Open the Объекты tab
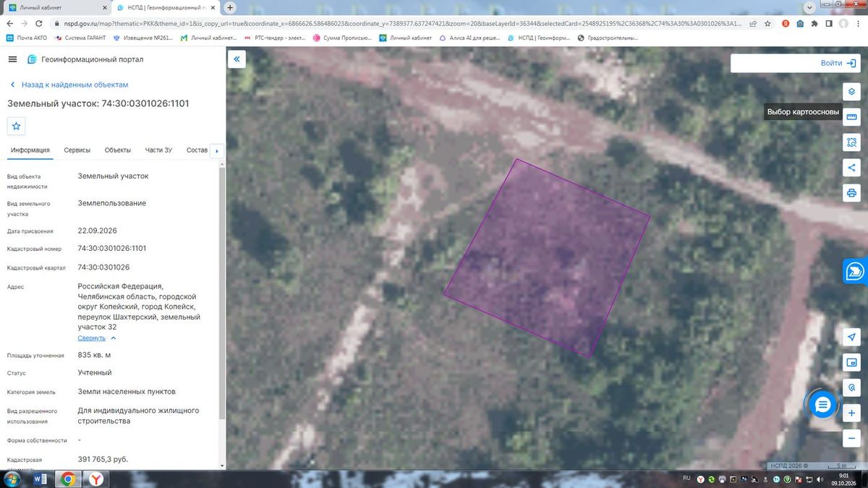 point(118,150)
